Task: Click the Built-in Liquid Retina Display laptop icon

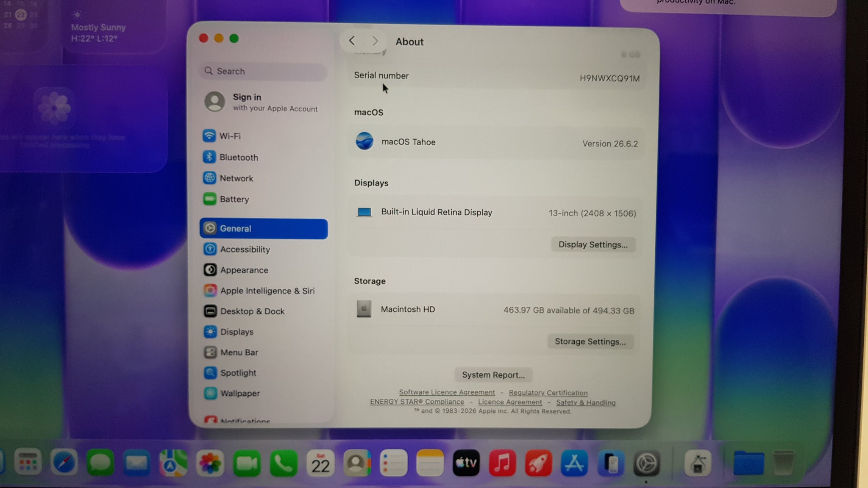Action: pyautogui.click(x=364, y=212)
